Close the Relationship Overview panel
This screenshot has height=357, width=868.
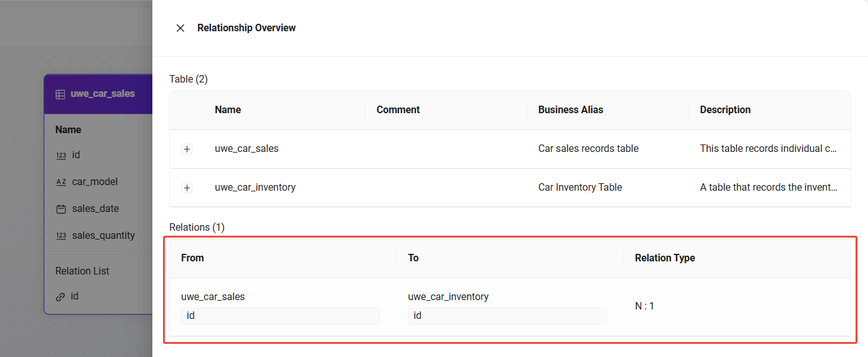[x=180, y=28]
